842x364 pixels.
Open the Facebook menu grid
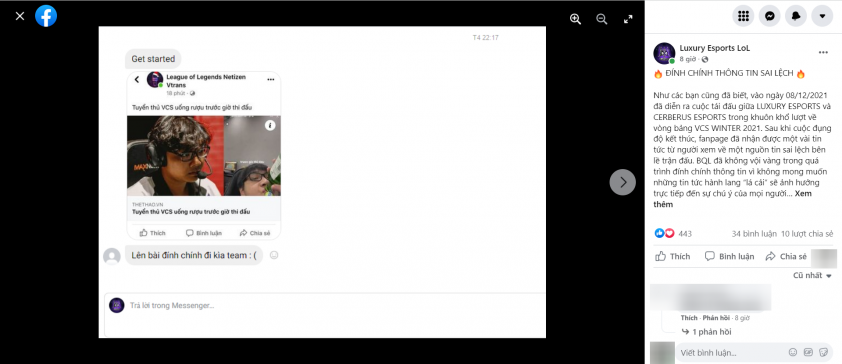pyautogui.click(x=743, y=16)
